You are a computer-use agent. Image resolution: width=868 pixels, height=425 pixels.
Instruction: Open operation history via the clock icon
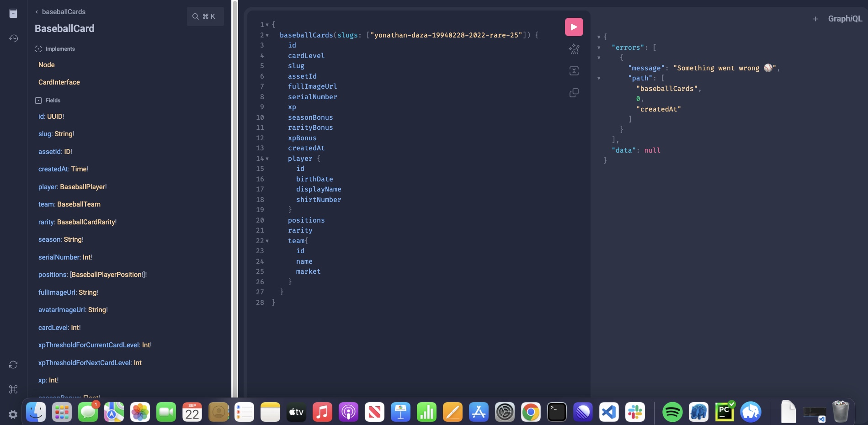(13, 38)
